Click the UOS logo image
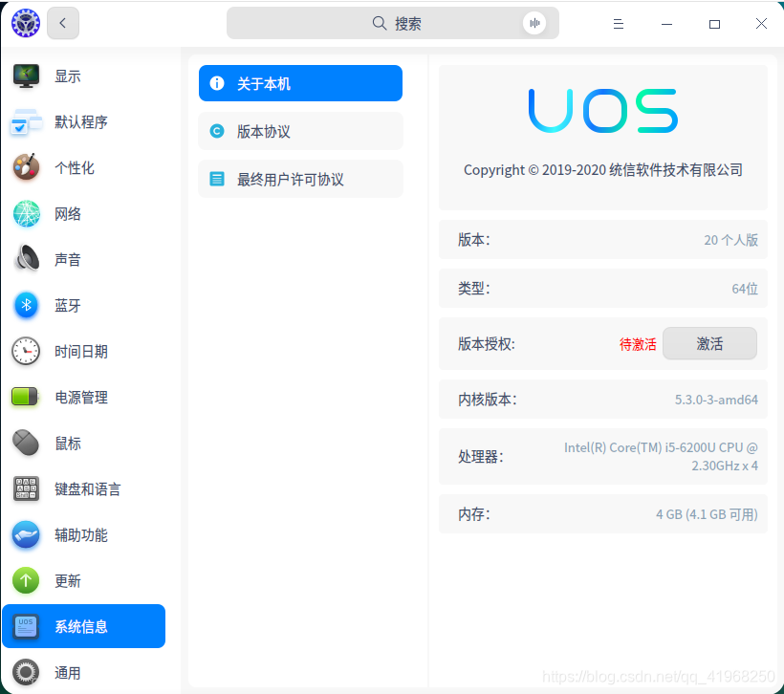The width and height of the screenshot is (784, 694). [603, 111]
